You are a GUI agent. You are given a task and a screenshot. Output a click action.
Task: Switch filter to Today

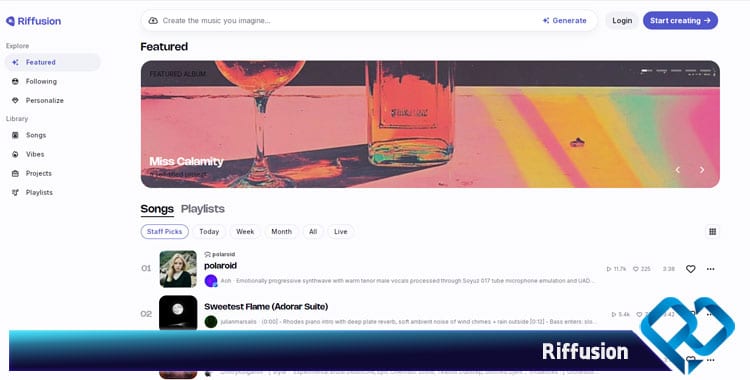tap(209, 232)
